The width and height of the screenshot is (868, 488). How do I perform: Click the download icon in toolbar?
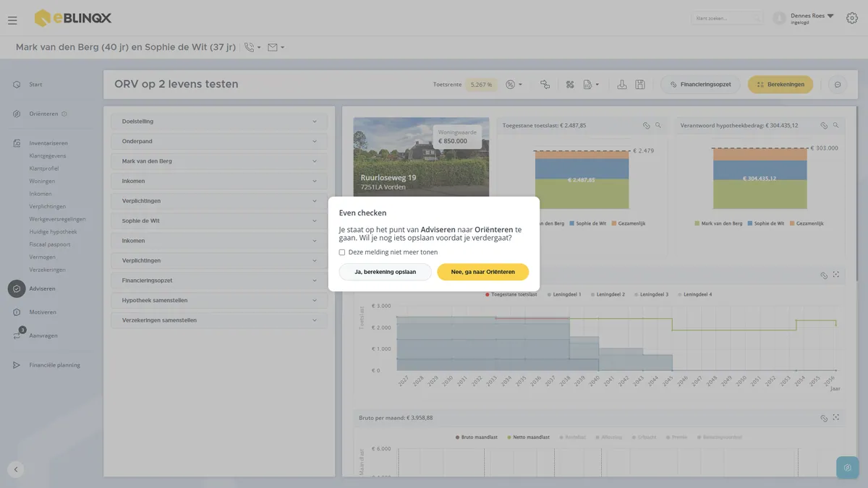point(622,85)
